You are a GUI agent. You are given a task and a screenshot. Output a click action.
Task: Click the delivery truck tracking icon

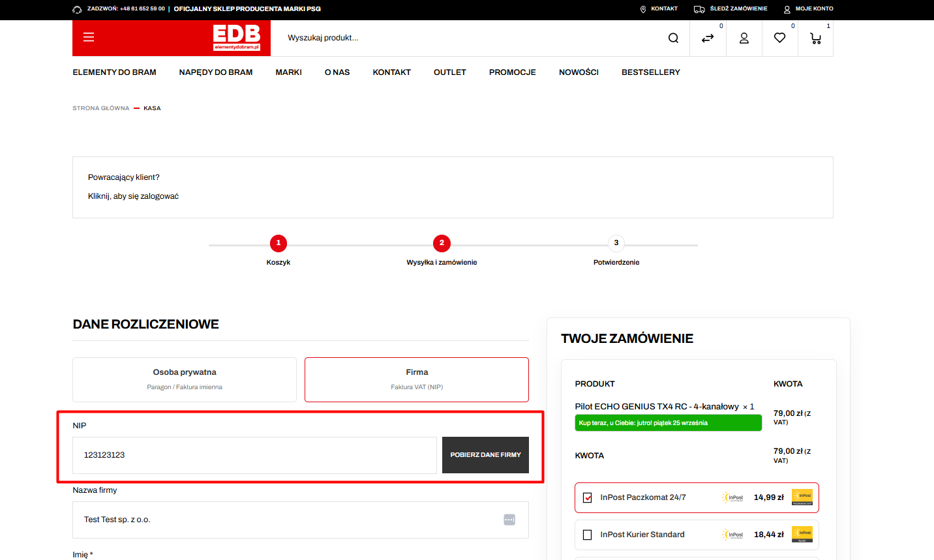699,9
